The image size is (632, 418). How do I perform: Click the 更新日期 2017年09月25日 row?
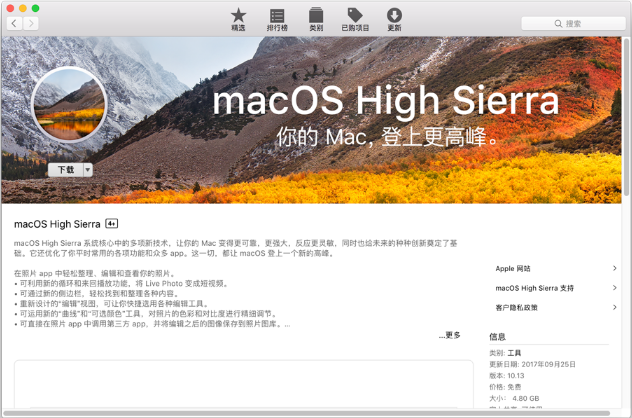coord(532,364)
